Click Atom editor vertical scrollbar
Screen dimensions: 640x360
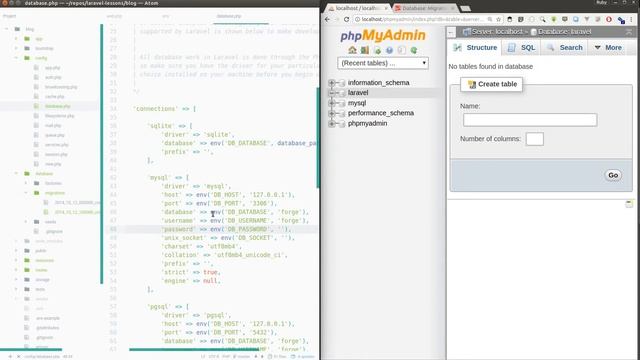coord(318,138)
